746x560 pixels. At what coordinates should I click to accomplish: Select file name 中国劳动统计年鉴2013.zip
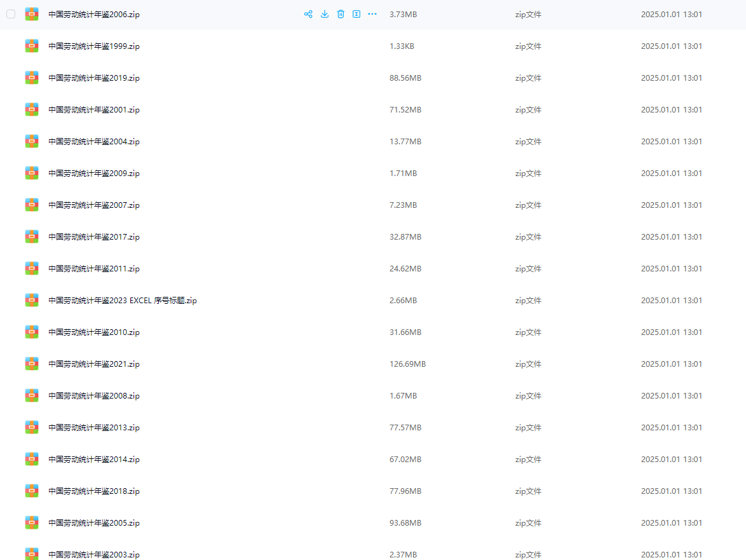tap(94, 428)
